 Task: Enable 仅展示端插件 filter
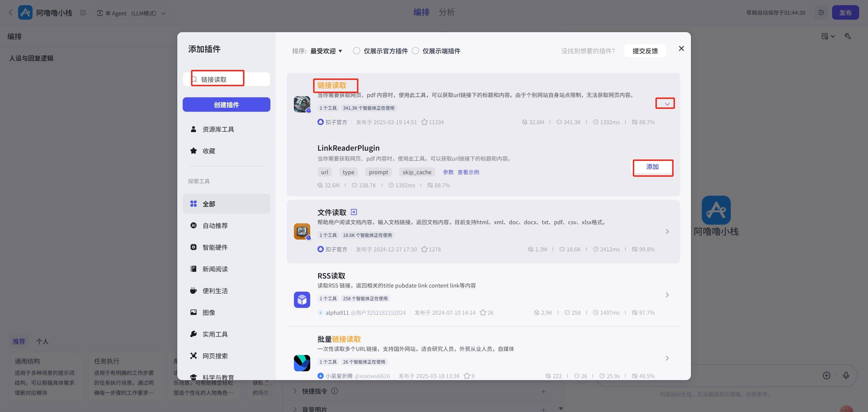pos(415,50)
